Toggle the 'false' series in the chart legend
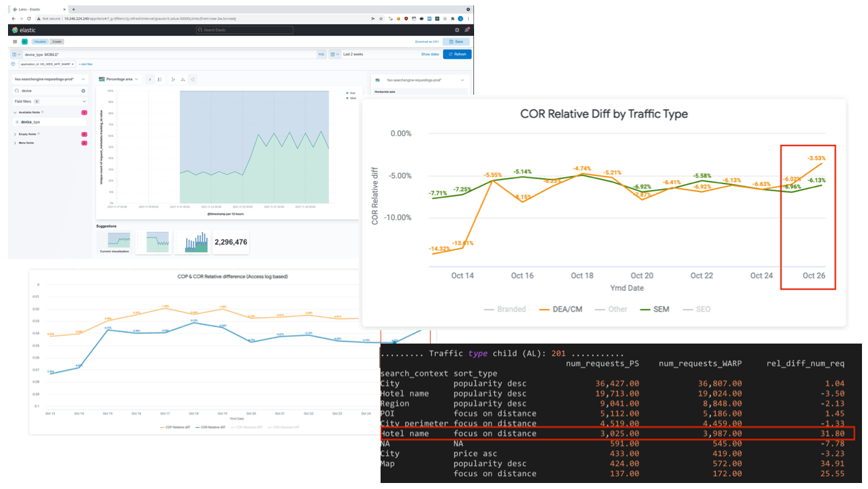Screen dimensions: 868x489 pos(353,98)
